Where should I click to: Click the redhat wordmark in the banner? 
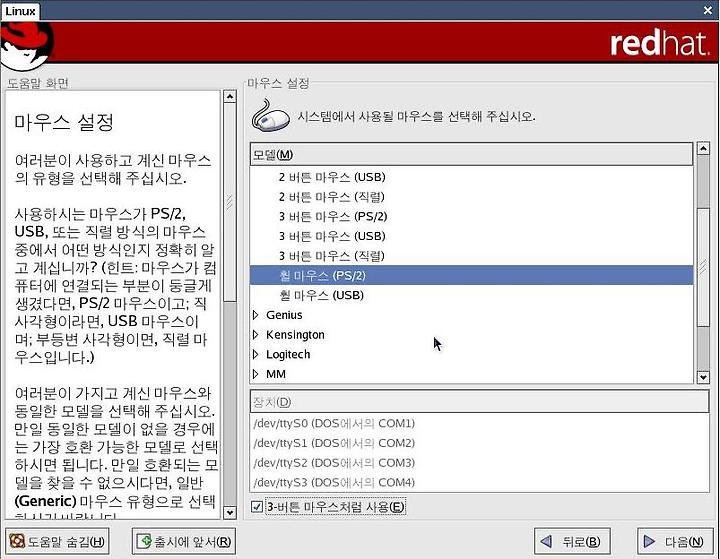(x=659, y=43)
